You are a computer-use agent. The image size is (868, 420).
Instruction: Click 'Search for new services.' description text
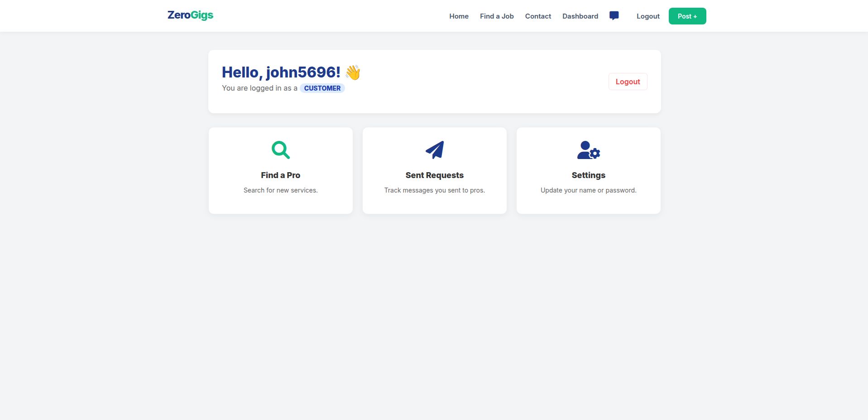[281, 190]
